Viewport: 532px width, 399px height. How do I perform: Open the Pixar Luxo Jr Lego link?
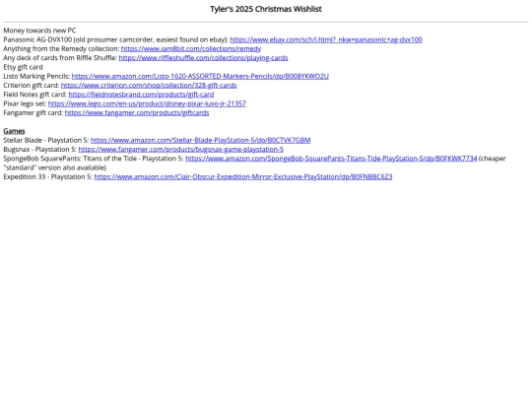click(x=147, y=103)
